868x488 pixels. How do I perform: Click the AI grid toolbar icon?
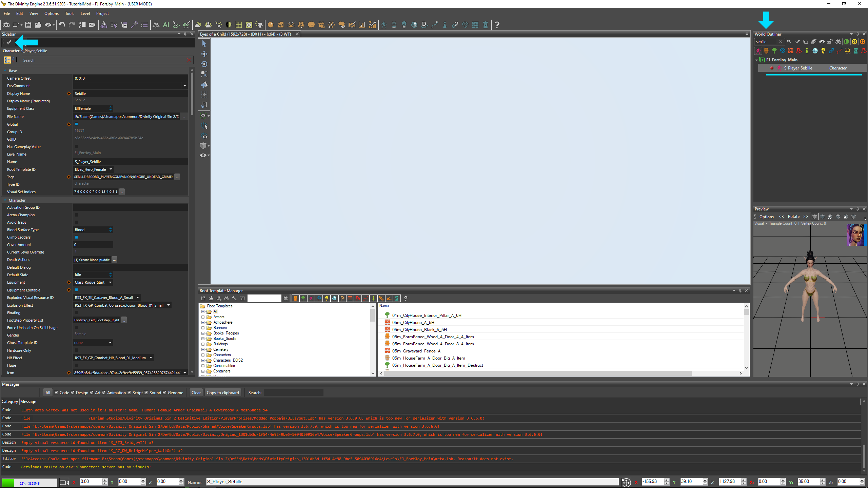(166, 25)
